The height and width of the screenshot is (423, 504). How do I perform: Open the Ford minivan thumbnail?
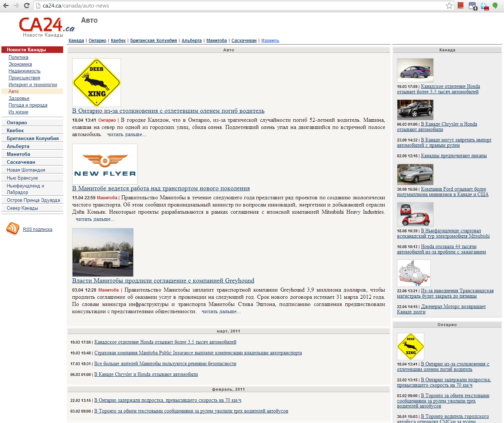415,175
